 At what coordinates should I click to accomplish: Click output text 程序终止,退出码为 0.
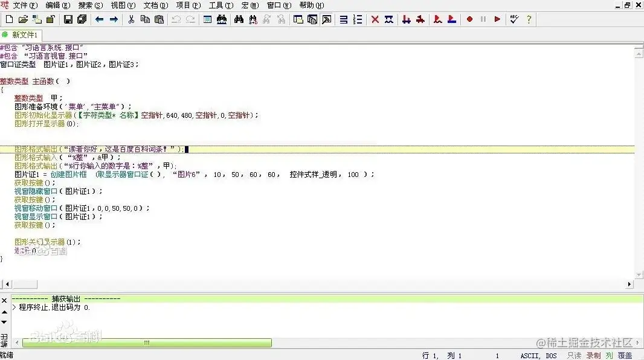pos(54,307)
